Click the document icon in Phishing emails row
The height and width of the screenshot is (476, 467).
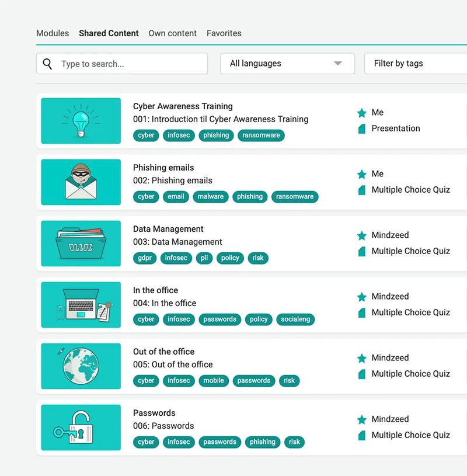pyautogui.click(x=362, y=190)
